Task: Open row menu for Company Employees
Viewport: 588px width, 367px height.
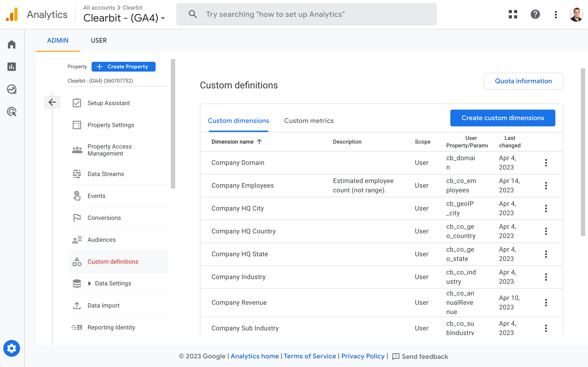Action: click(x=546, y=185)
